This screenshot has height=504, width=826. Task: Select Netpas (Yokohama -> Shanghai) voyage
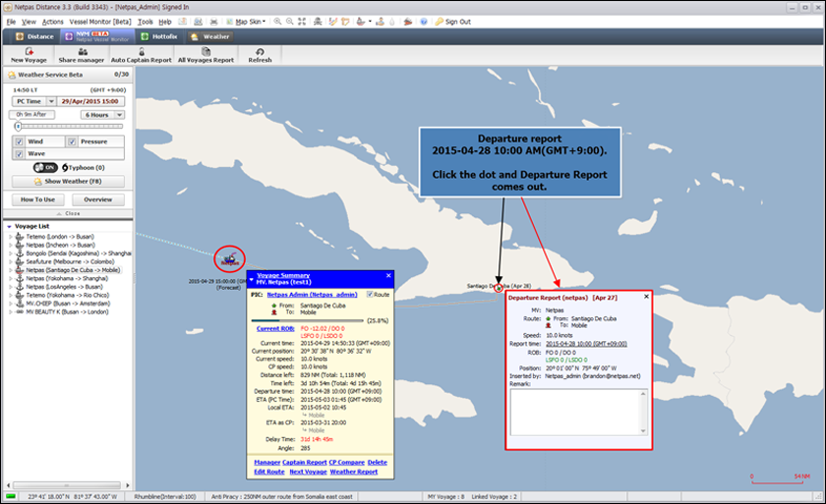click(67, 278)
